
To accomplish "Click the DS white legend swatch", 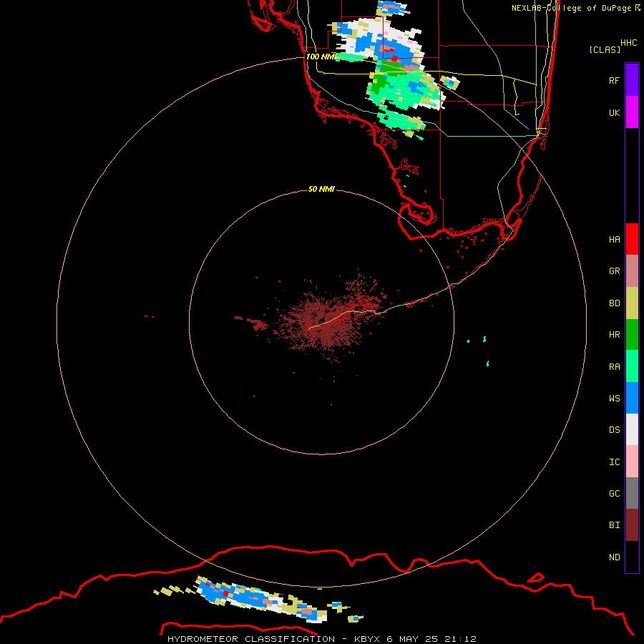I will click(x=632, y=429).
